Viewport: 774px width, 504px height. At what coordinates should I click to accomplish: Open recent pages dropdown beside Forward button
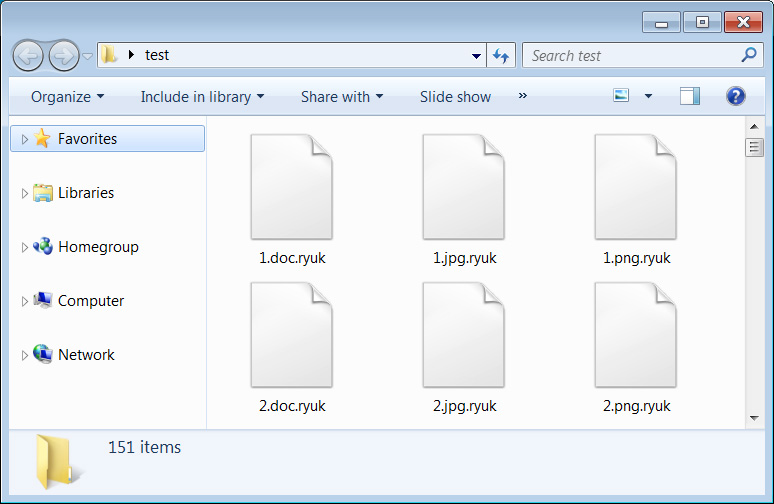click(87, 56)
